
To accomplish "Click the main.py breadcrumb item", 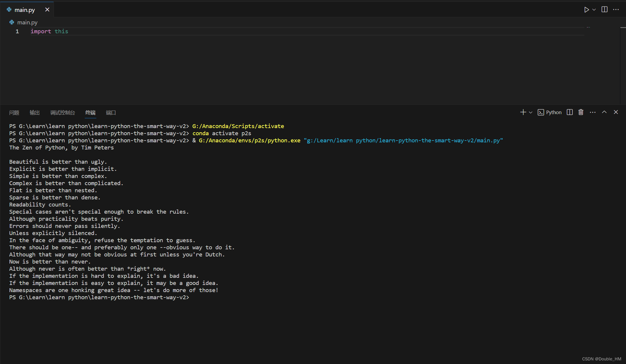I will [27, 22].
